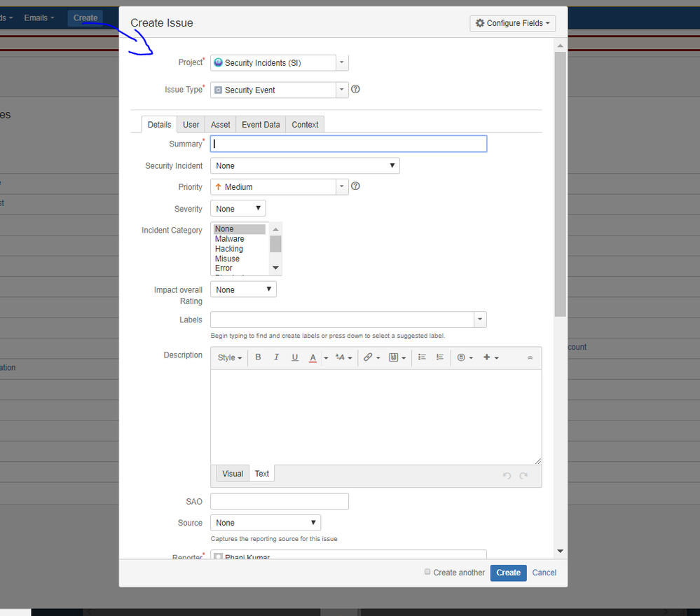Viewport: 700px width, 616px height.
Task: Open Issue Type help question-mark icon
Action: pyautogui.click(x=355, y=89)
